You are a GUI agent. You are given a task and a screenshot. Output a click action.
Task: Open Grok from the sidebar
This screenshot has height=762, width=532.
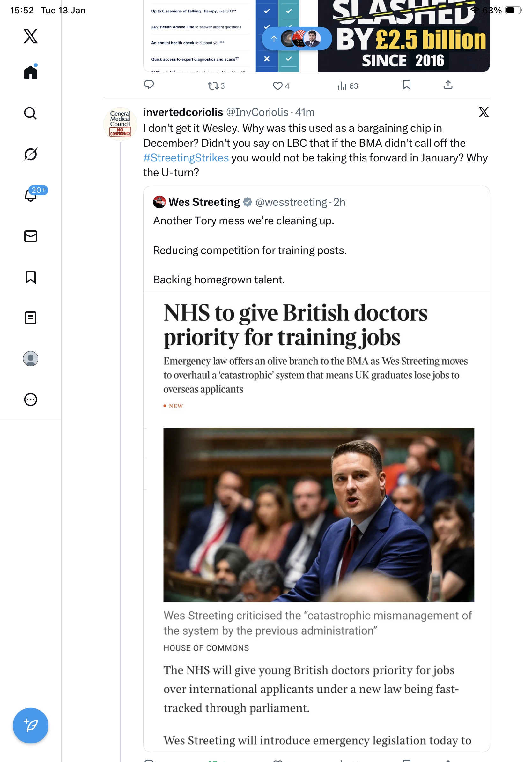(31, 154)
